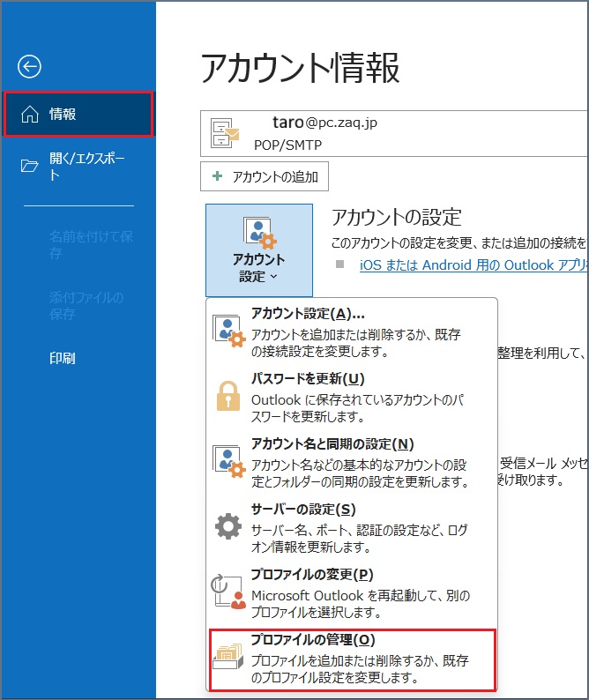
Task: Choose the プロファイルの管理(O) menu title
Action: 301,640
